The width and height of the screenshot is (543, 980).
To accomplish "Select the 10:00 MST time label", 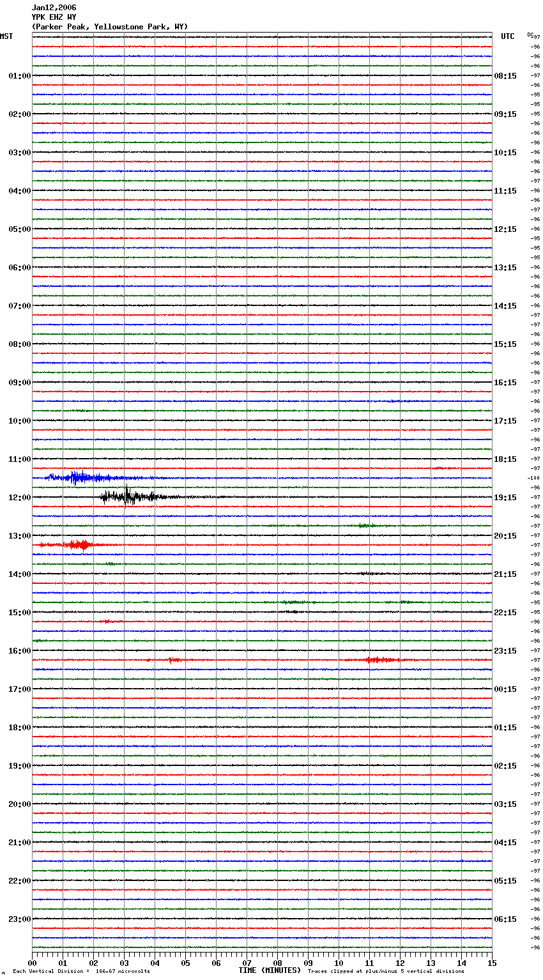I will click(x=20, y=421).
